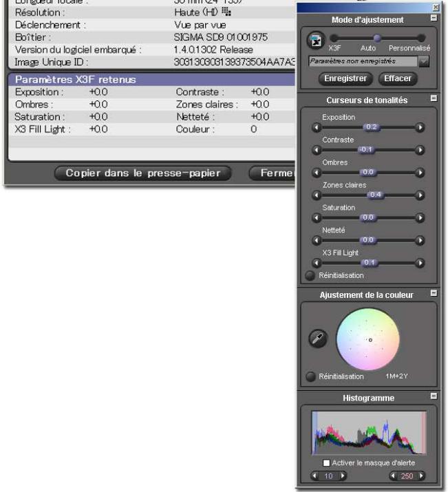This screenshot has height=492, width=448.
Task: Increase Exposition with right arrow
Action: [x=420, y=127]
